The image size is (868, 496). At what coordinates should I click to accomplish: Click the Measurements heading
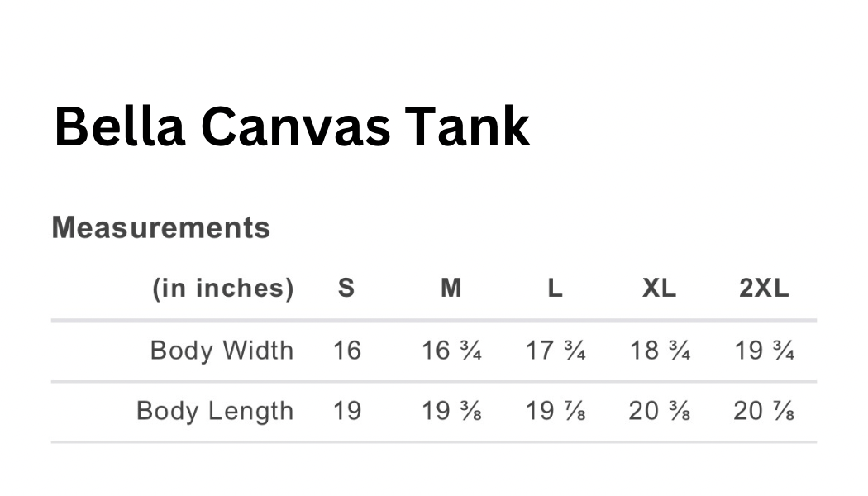point(161,227)
